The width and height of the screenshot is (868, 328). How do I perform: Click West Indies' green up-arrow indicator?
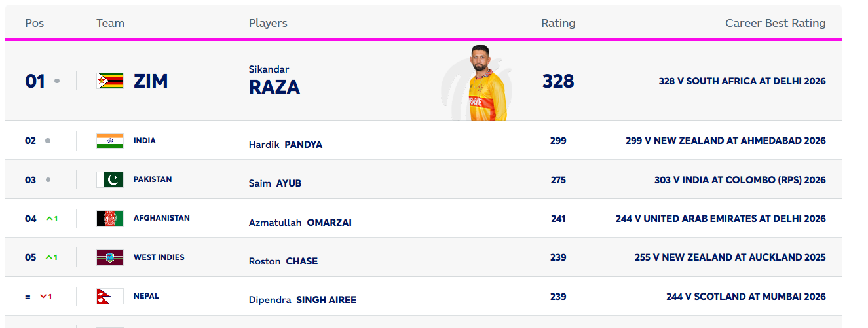point(51,257)
